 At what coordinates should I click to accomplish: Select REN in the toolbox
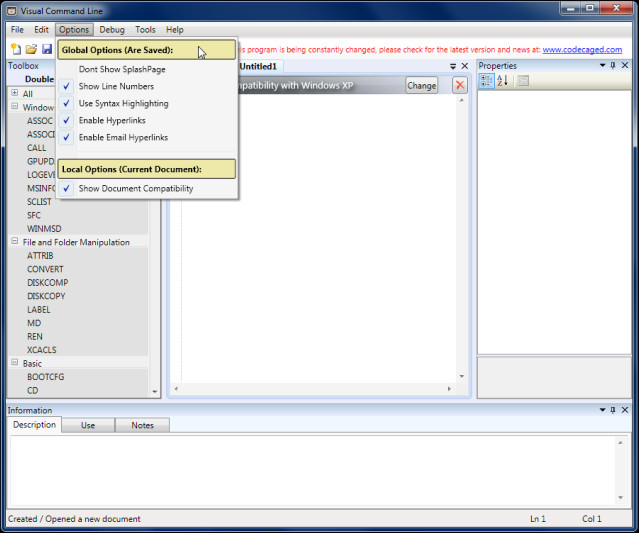point(35,337)
